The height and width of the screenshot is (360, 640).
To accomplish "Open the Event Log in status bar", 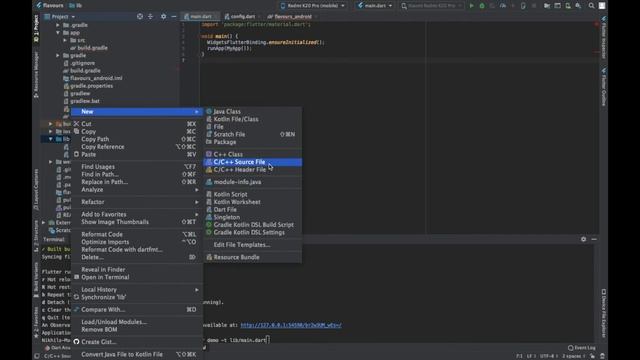I will pos(582,348).
